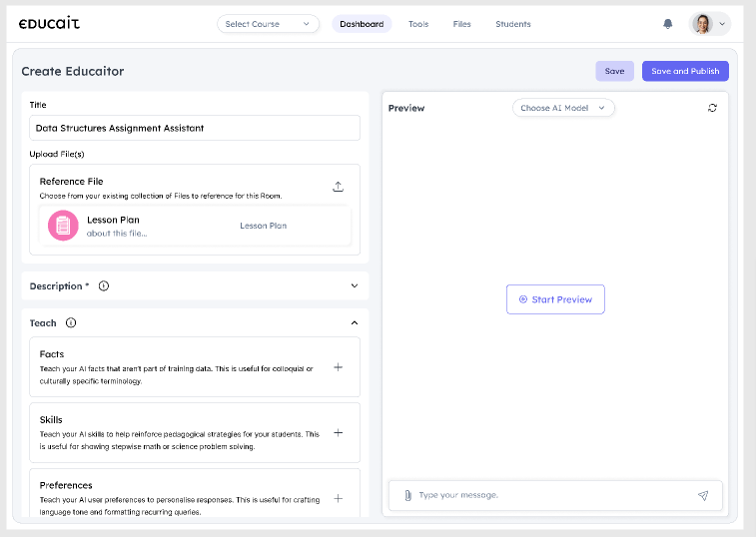The height and width of the screenshot is (537, 756).
Task: Add a new Skill with plus icon
Action: click(x=338, y=433)
